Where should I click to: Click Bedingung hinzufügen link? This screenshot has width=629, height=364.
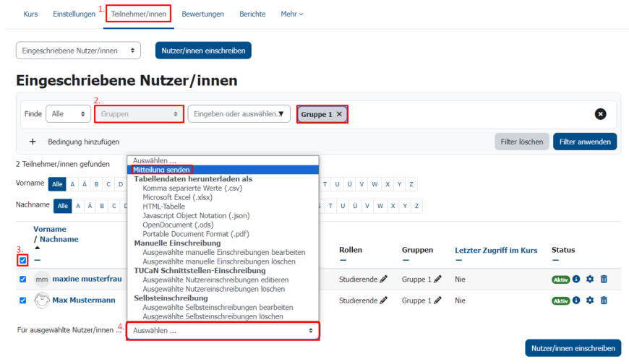click(83, 142)
